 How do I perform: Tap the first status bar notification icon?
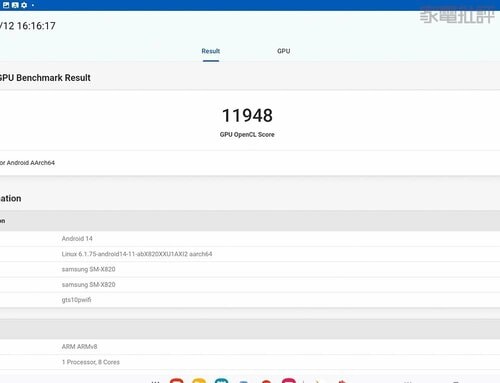coord(6,5)
